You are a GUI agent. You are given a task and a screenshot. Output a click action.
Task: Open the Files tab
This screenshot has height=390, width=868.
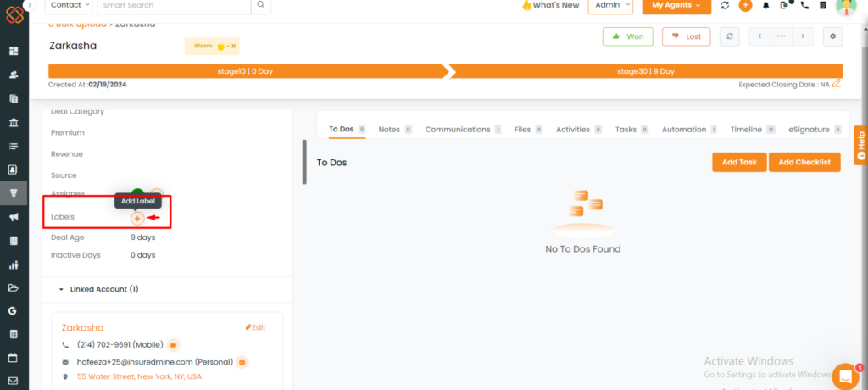tap(528, 129)
